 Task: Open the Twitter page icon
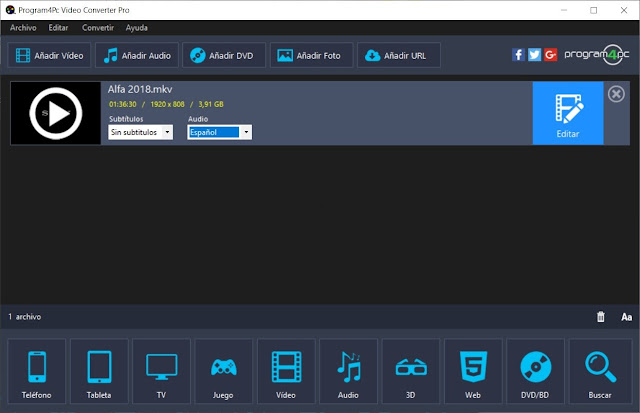[x=534, y=54]
